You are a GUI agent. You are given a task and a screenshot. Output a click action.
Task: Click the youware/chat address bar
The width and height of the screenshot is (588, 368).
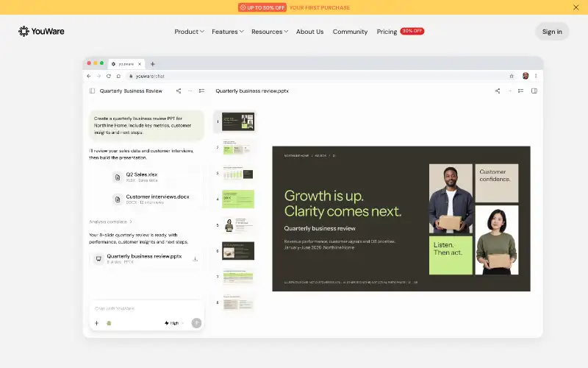(x=321, y=76)
